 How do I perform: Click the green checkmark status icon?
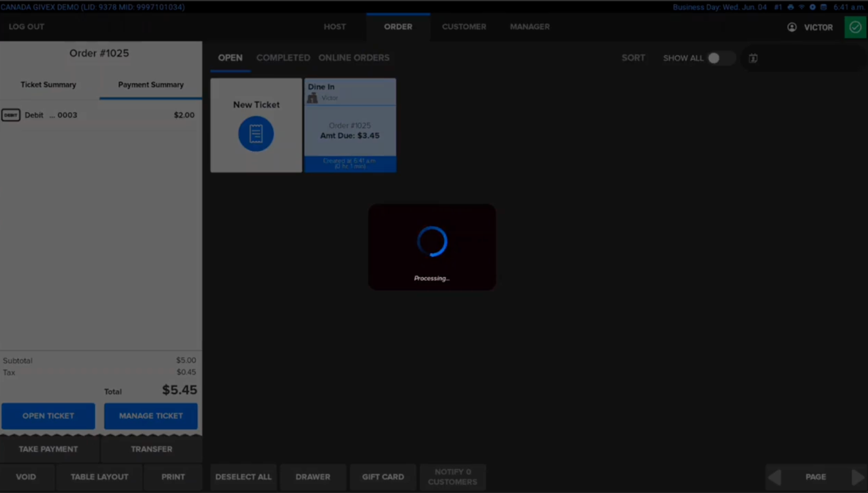pyautogui.click(x=856, y=27)
